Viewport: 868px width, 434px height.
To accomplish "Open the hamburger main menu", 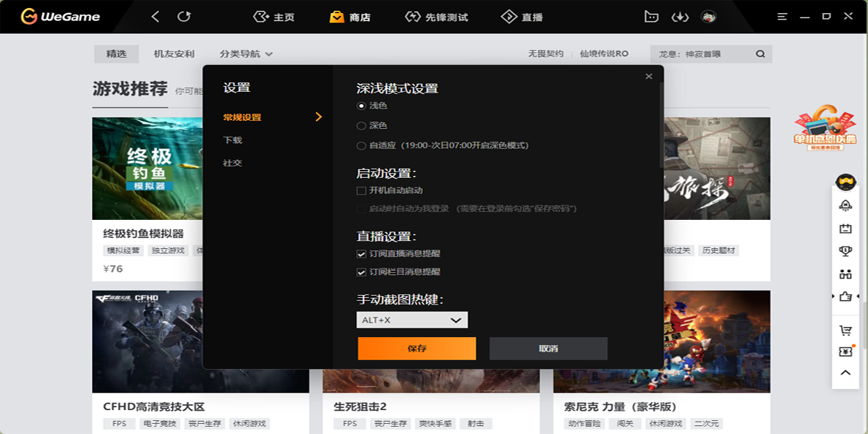I will click(x=782, y=16).
